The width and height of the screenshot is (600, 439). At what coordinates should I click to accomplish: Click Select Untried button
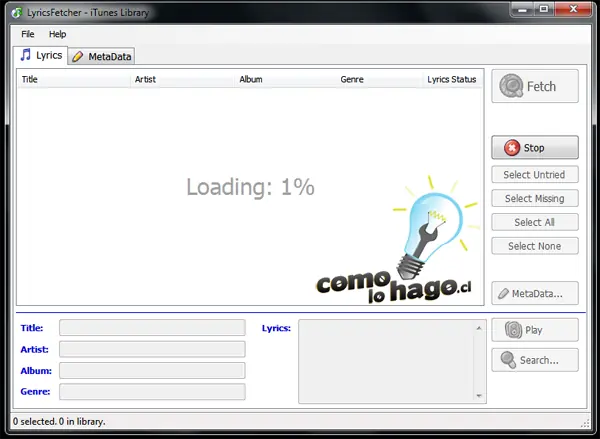[535, 175]
